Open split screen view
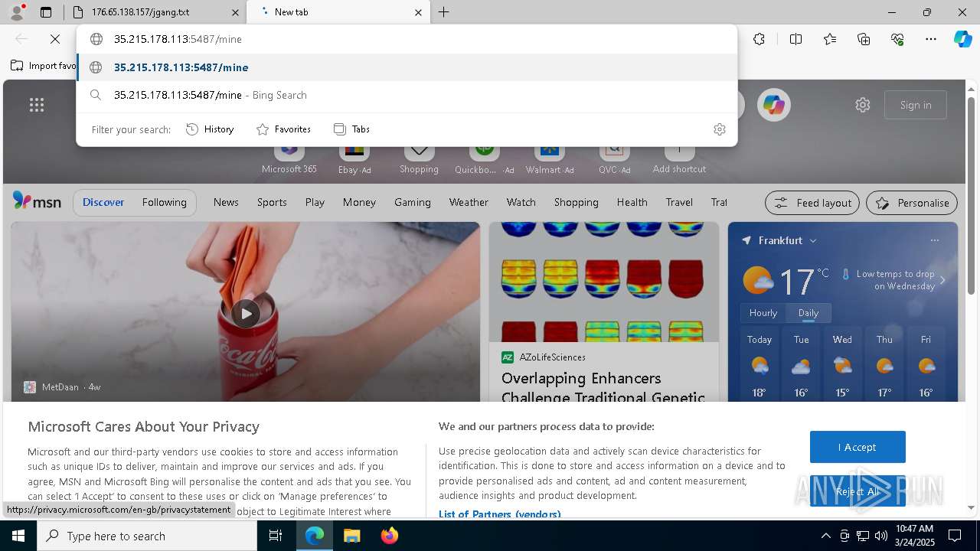The height and width of the screenshot is (551, 980). pyautogui.click(x=795, y=39)
